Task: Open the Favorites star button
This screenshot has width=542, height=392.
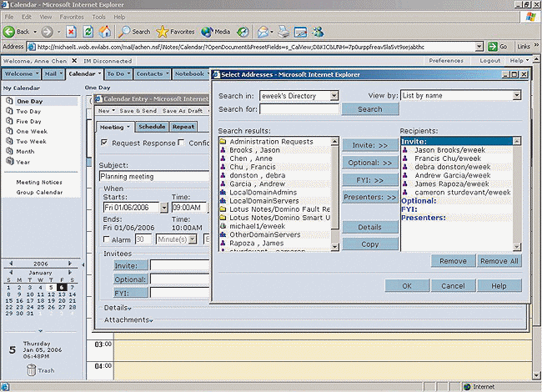Action: tap(175, 32)
